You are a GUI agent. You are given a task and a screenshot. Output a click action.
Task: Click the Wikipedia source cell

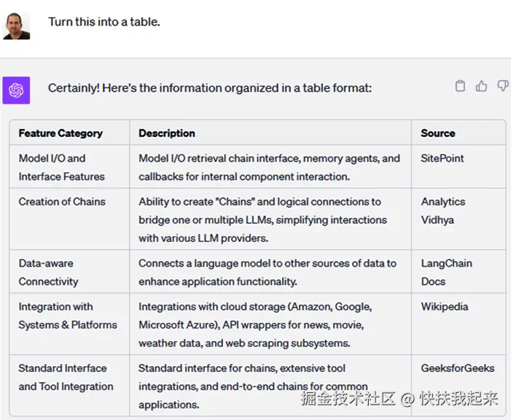point(444,307)
